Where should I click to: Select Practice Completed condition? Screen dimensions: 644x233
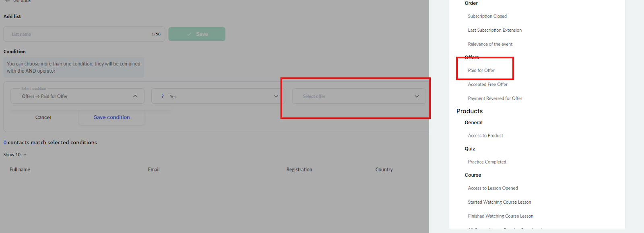pyautogui.click(x=487, y=162)
